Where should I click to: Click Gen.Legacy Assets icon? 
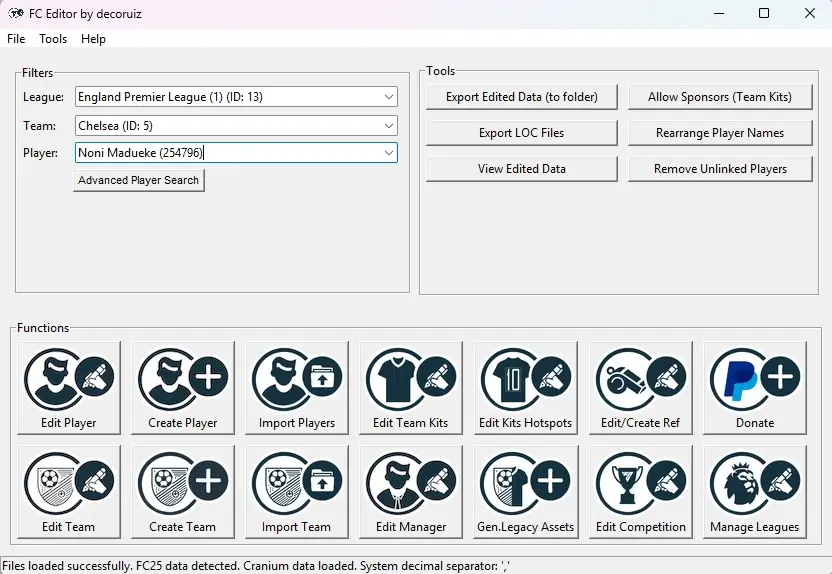pos(525,492)
